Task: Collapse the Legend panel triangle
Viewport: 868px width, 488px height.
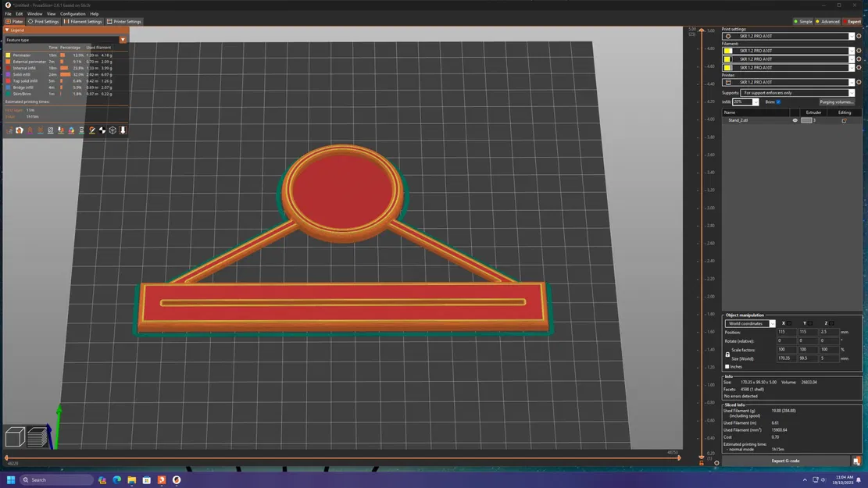Action: click(7, 30)
